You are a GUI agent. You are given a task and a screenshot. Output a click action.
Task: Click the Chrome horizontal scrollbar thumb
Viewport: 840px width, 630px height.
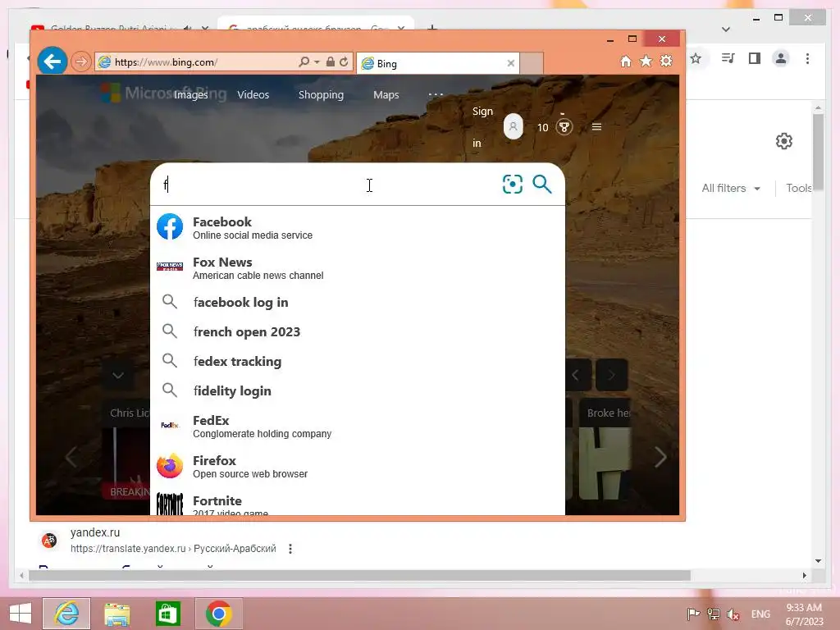pyautogui.click(x=359, y=575)
